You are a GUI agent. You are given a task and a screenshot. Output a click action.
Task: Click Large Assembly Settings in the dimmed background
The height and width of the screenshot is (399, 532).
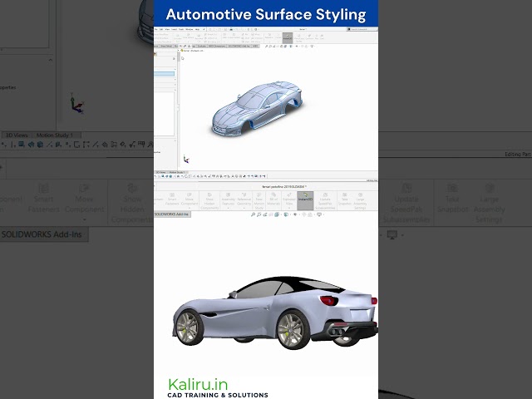[x=490, y=204]
